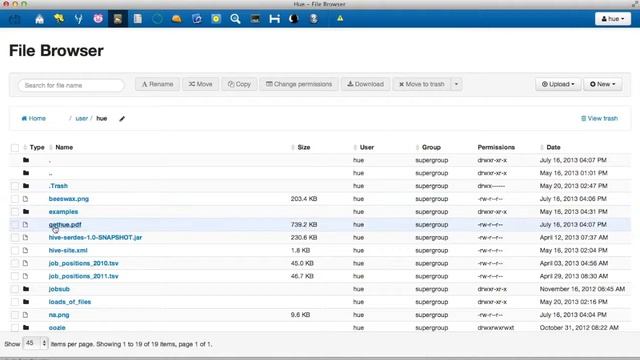Click the teal circle app icon
This screenshot has height=360, width=640.
[x=157, y=19]
